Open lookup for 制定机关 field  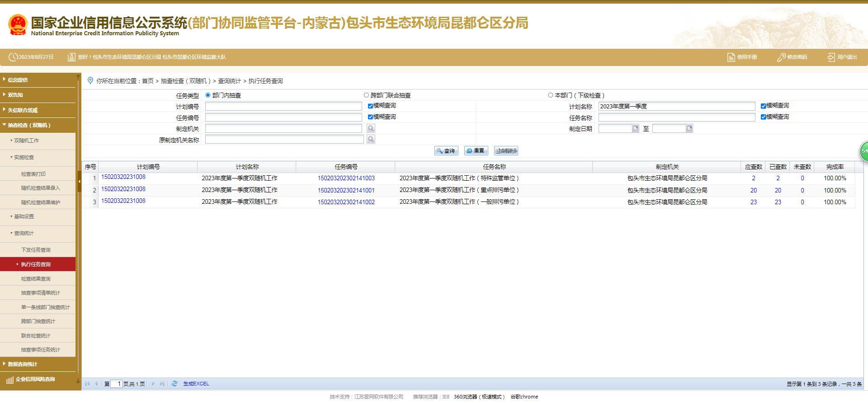tap(371, 128)
